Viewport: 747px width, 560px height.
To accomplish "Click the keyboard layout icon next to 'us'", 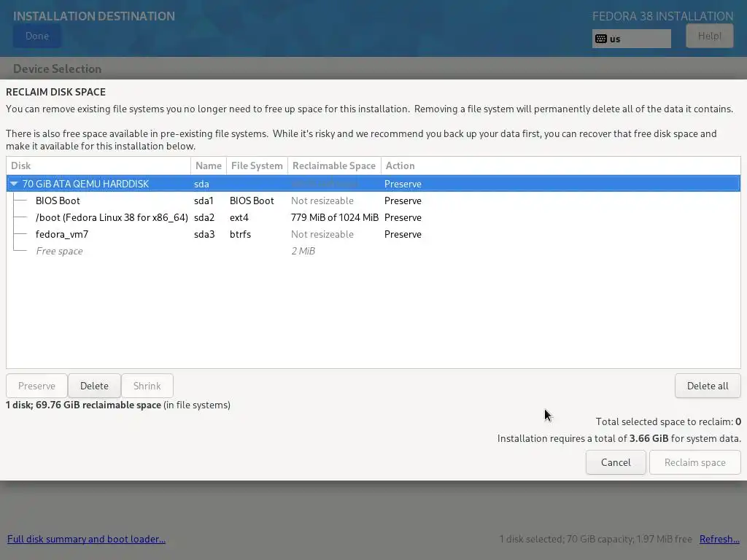I will [601, 39].
